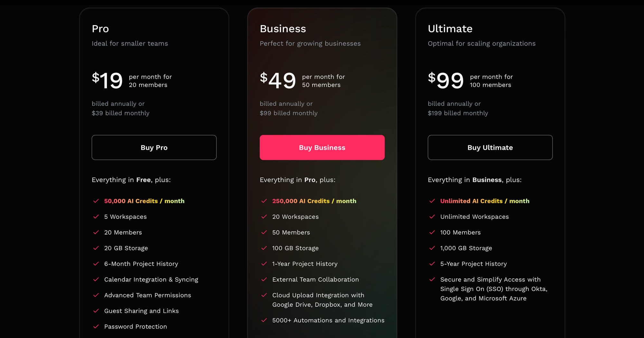Click the Business plan heading

tap(283, 29)
